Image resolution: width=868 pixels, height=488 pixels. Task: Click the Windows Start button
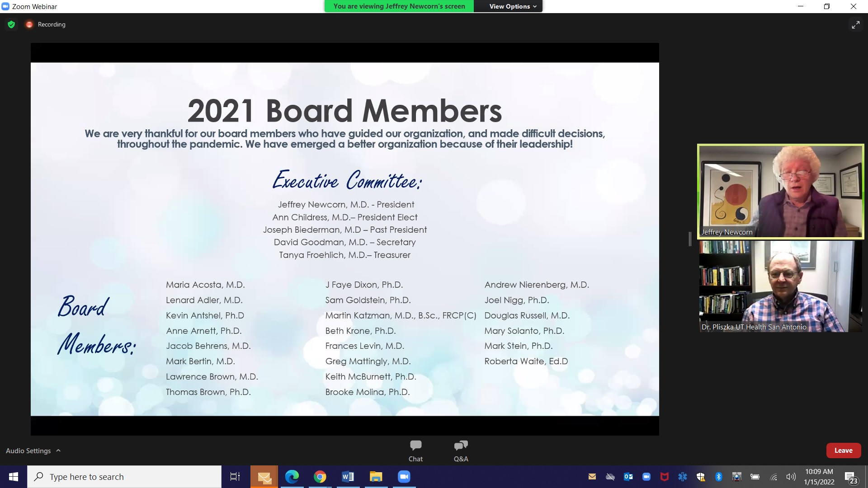pyautogui.click(x=14, y=477)
